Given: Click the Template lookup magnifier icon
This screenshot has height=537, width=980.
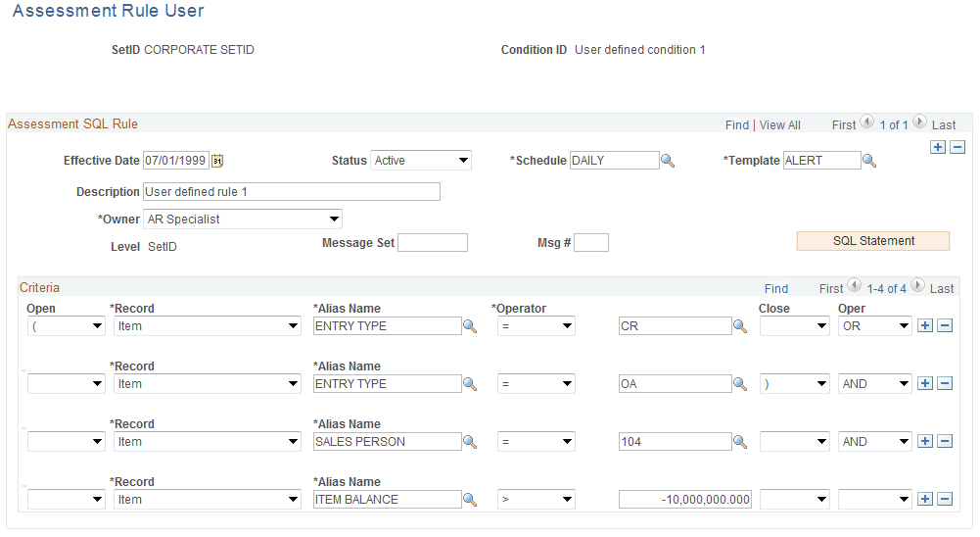Looking at the screenshot, I should pos(868,161).
